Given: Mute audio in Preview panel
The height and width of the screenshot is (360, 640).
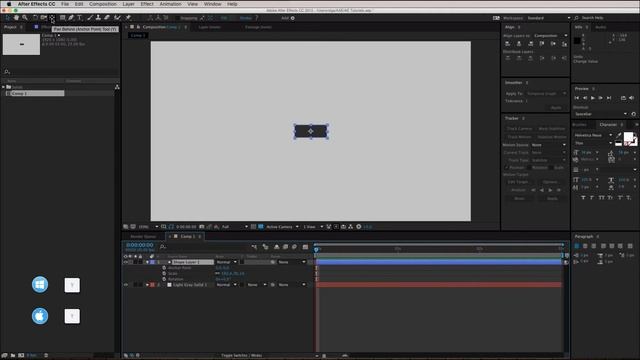Looking at the screenshot, I should pyautogui.click(x=632, y=98).
